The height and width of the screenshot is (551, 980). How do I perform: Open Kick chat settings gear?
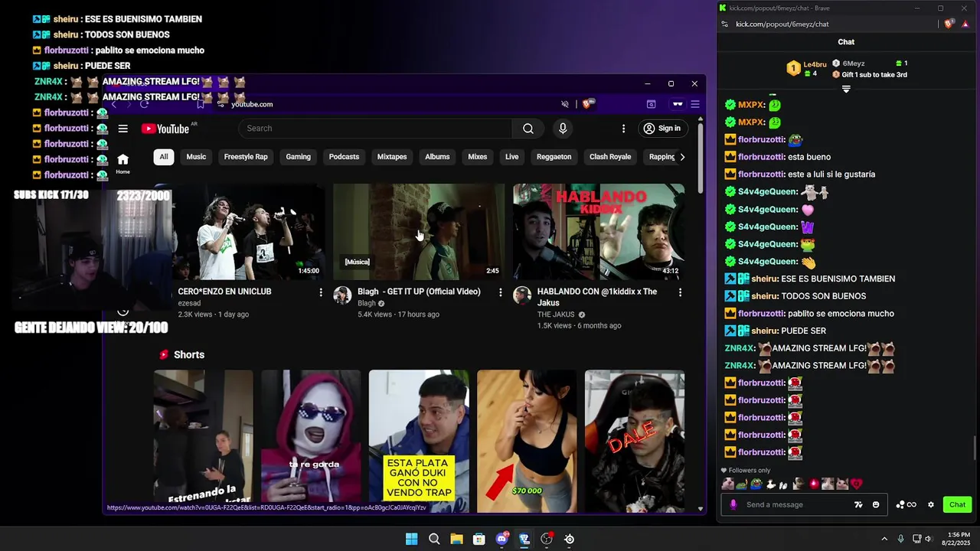[931, 504]
